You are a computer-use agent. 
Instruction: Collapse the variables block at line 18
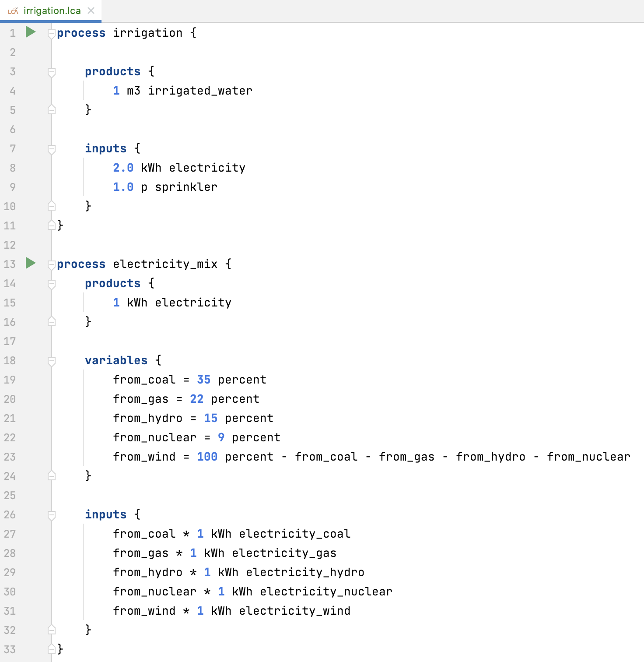coord(52,361)
